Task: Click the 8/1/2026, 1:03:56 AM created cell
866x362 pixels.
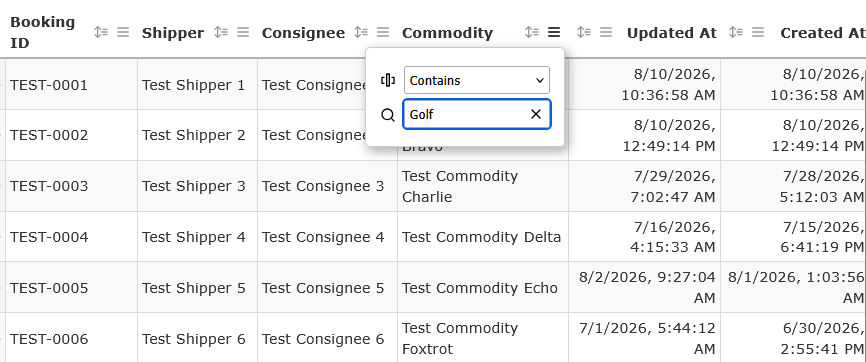Action: click(x=793, y=287)
